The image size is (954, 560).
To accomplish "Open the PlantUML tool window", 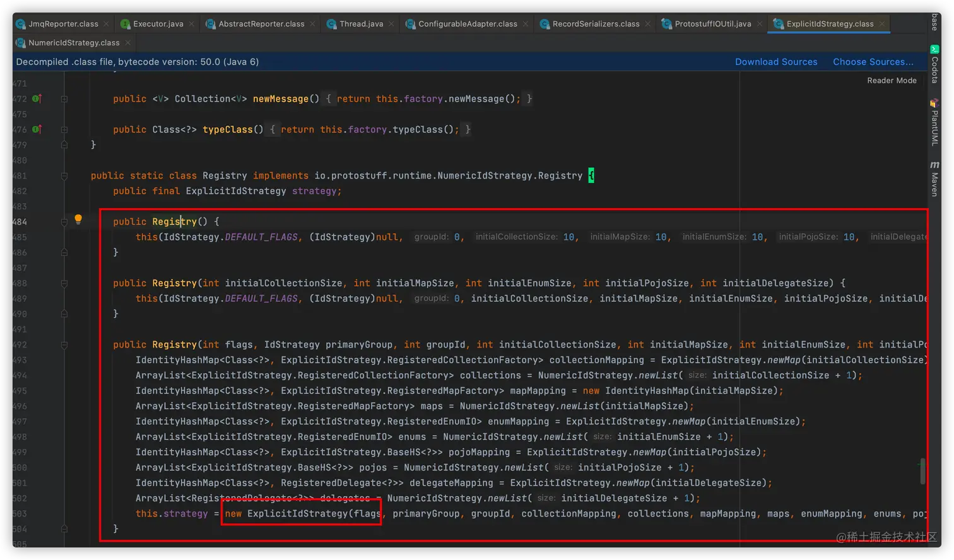I will (x=934, y=122).
